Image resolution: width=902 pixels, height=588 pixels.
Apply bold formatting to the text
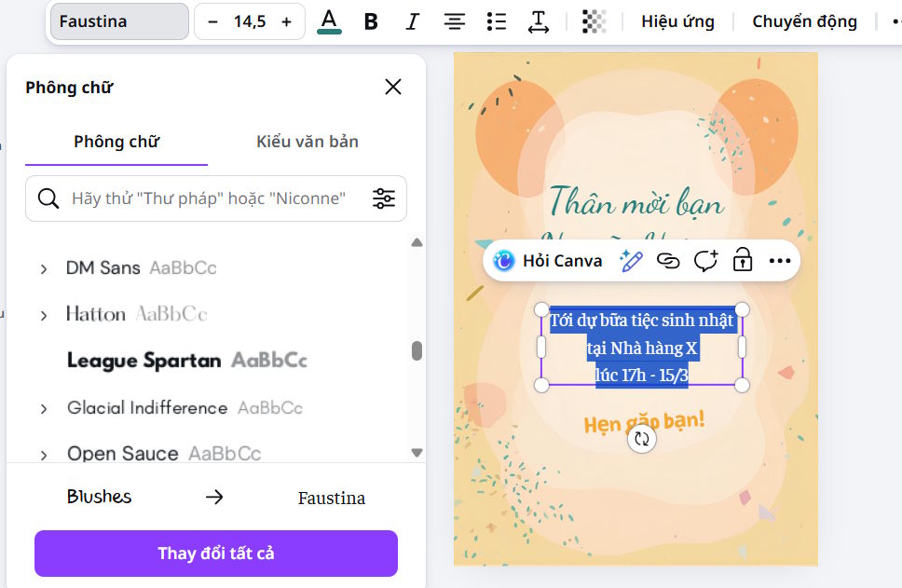click(371, 21)
